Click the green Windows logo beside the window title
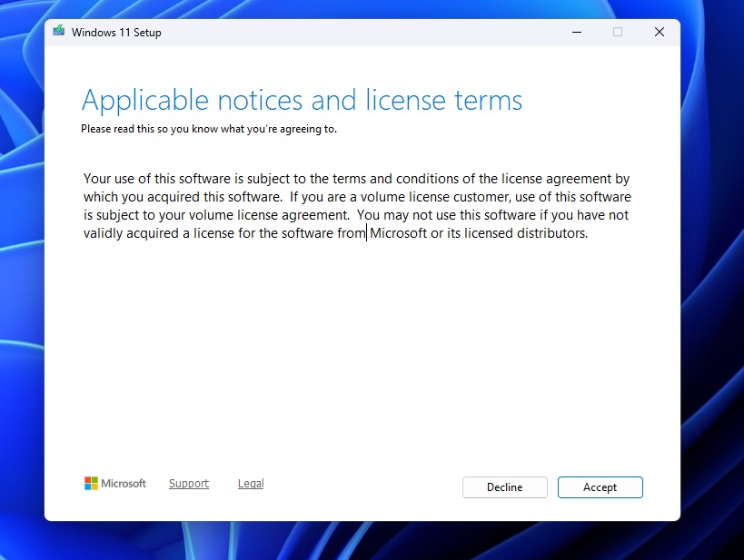Image resolution: width=744 pixels, height=560 pixels. pos(58,31)
